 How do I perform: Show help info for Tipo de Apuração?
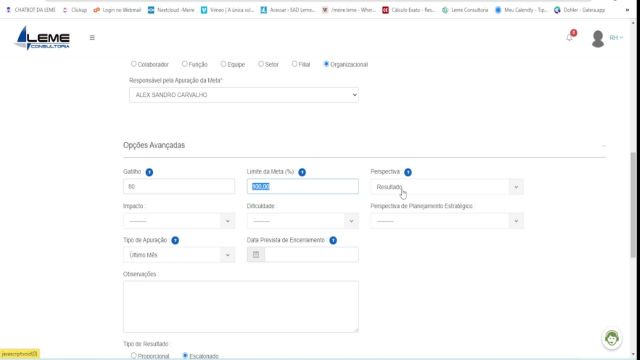coord(175,240)
